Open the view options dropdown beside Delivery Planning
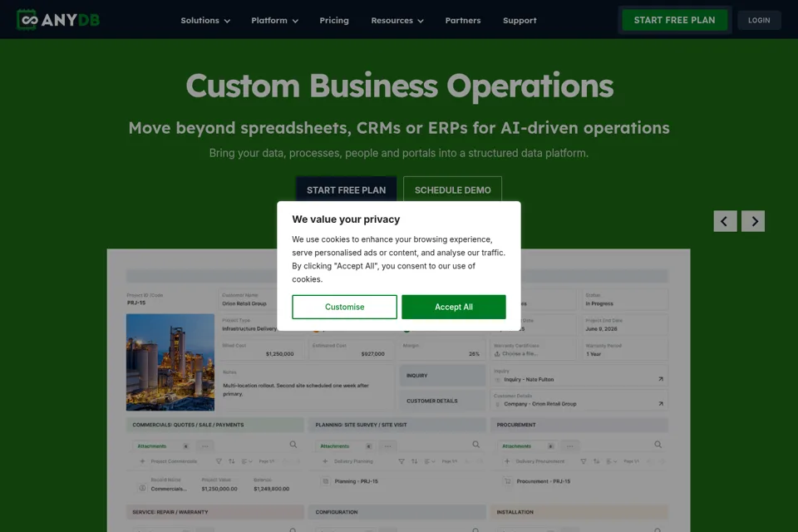 coord(430,461)
